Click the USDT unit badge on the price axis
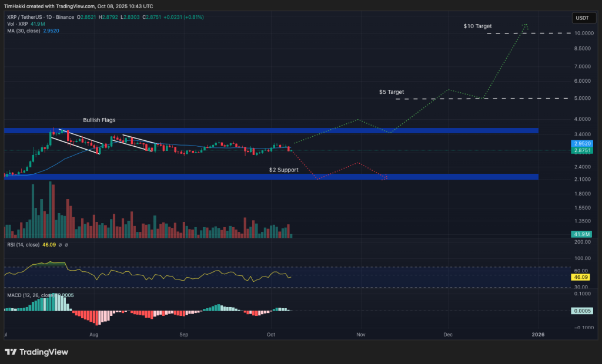Screen dimensions: 602x364 click(583, 18)
